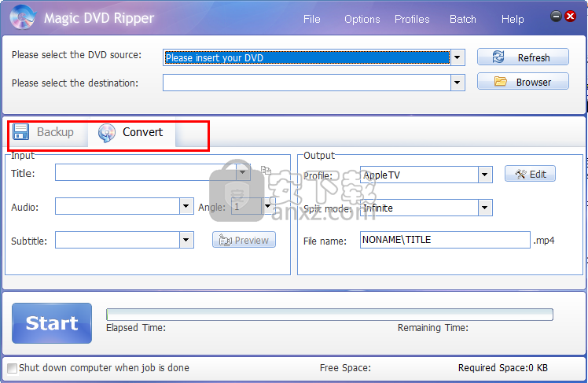Click the Edit tools icon
Image resolution: width=588 pixels, height=383 pixels.
click(520, 174)
